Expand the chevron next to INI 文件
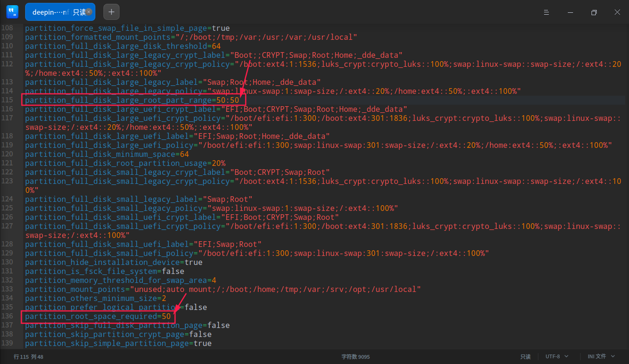The image size is (629, 364). [x=612, y=356]
